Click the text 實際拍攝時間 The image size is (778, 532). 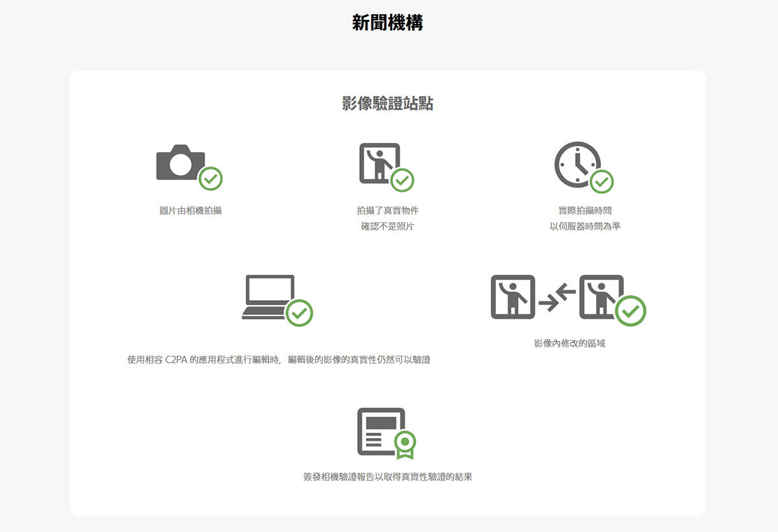pyautogui.click(x=585, y=211)
